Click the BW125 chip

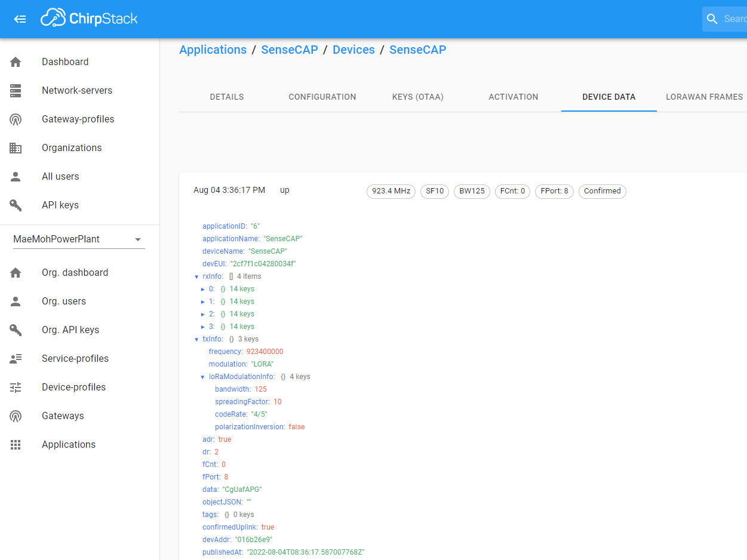472,191
